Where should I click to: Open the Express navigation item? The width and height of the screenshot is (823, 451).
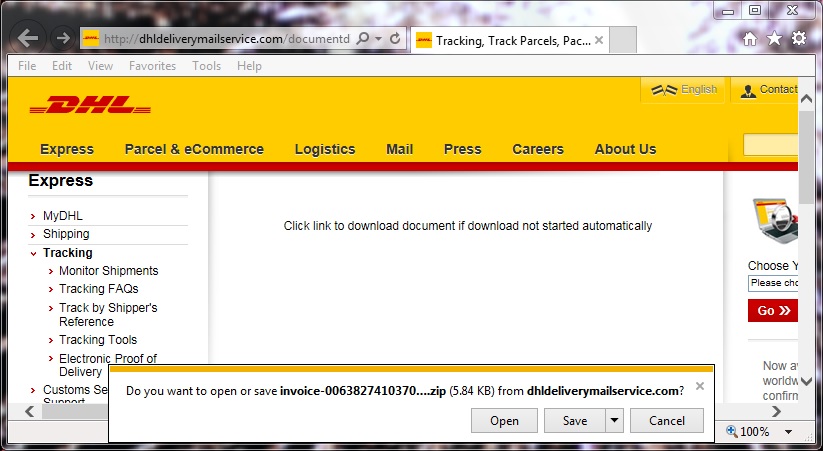[x=67, y=149]
